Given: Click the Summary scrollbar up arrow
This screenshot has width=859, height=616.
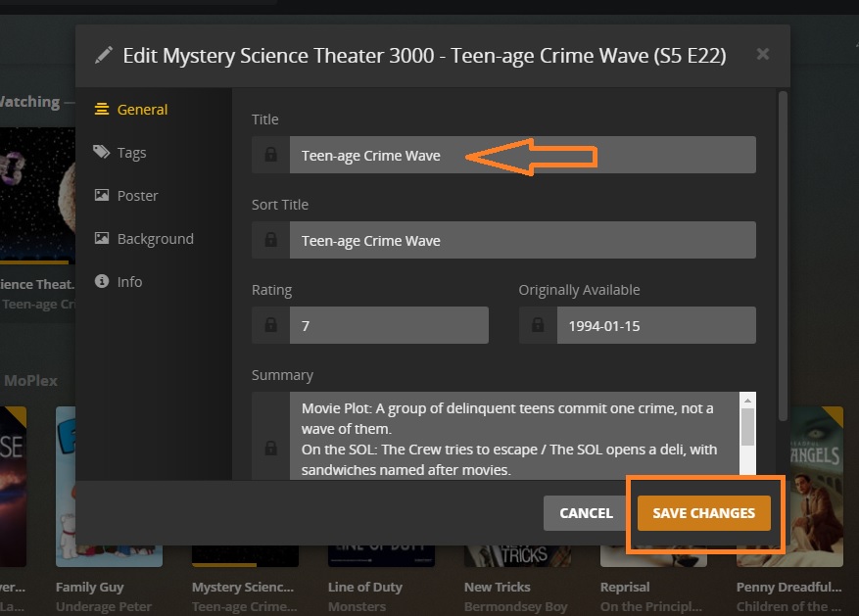Looking at the screenshot, I should point(747,401).
